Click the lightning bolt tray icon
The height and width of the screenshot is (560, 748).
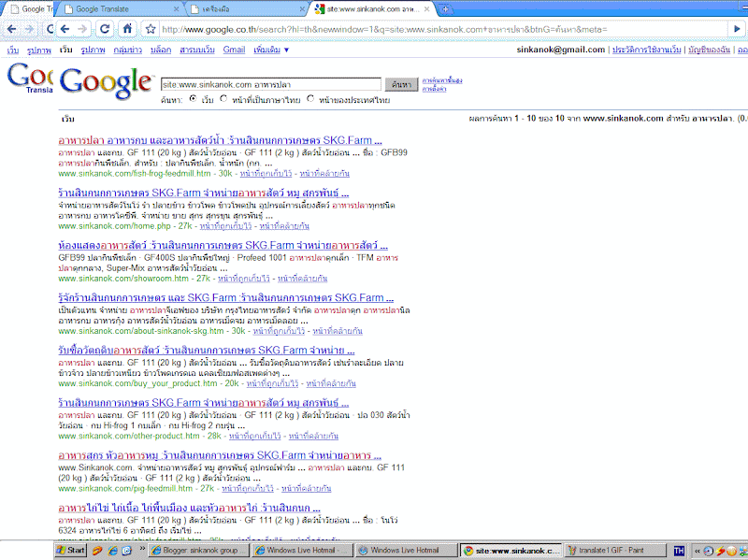coord(720,551)
